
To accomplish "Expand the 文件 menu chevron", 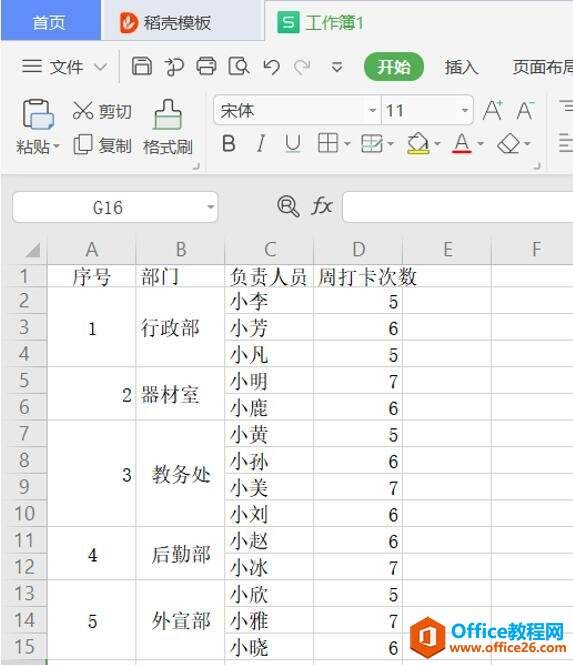I will tap(101, 67).
